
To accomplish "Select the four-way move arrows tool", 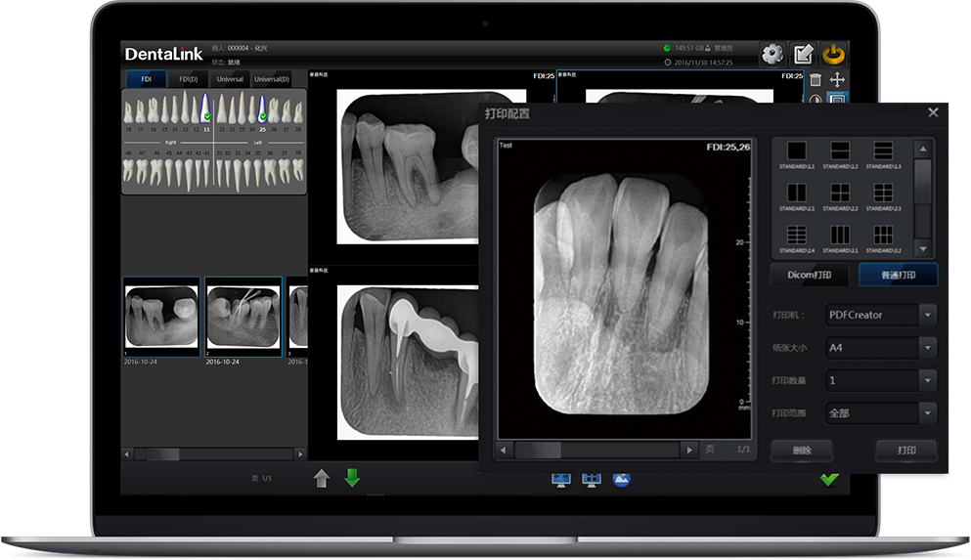I will coord(837,80).
